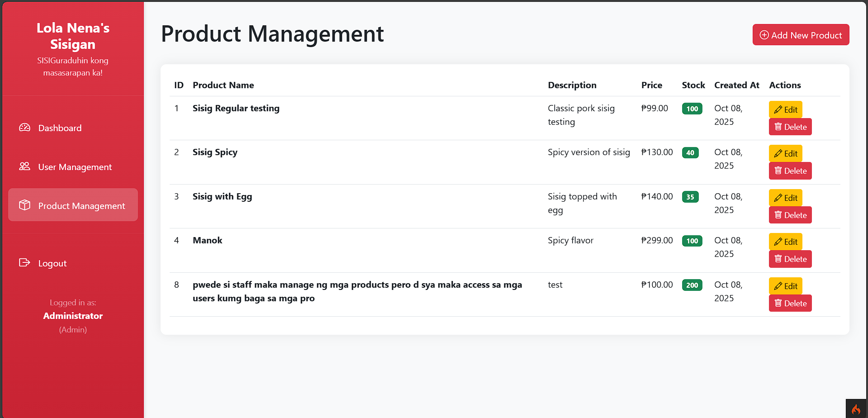Select the Product Management box icon

coord(24,205)
